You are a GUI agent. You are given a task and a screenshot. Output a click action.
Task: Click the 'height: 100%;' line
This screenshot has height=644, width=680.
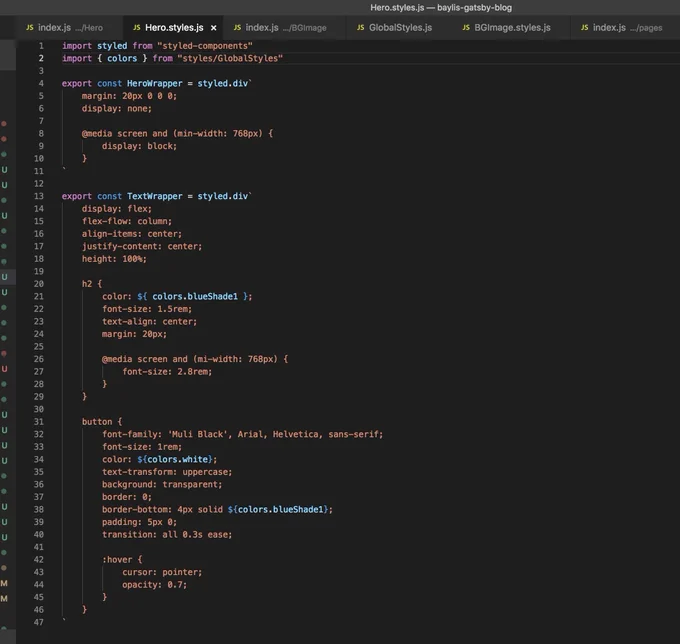tap(114, 259)
